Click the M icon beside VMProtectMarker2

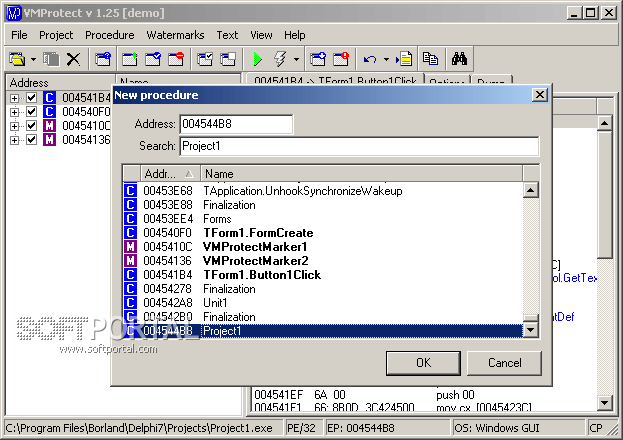tap(130, 261)
